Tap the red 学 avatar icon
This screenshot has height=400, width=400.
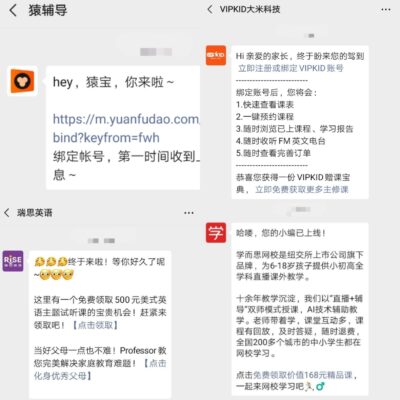coord(216,232)
